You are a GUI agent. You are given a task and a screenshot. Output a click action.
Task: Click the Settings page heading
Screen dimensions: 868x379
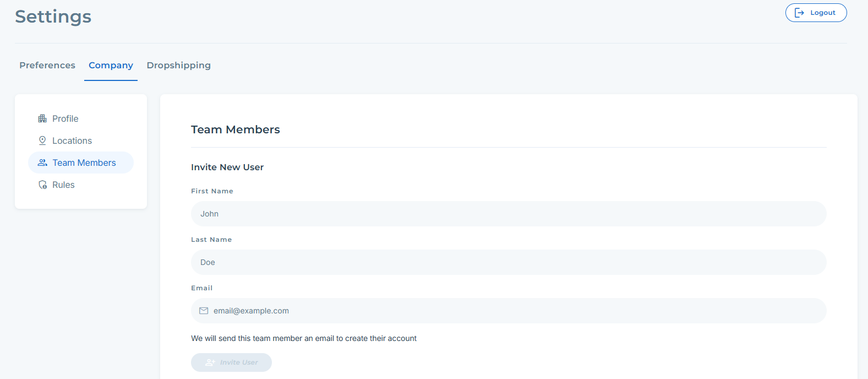[53, 17]
